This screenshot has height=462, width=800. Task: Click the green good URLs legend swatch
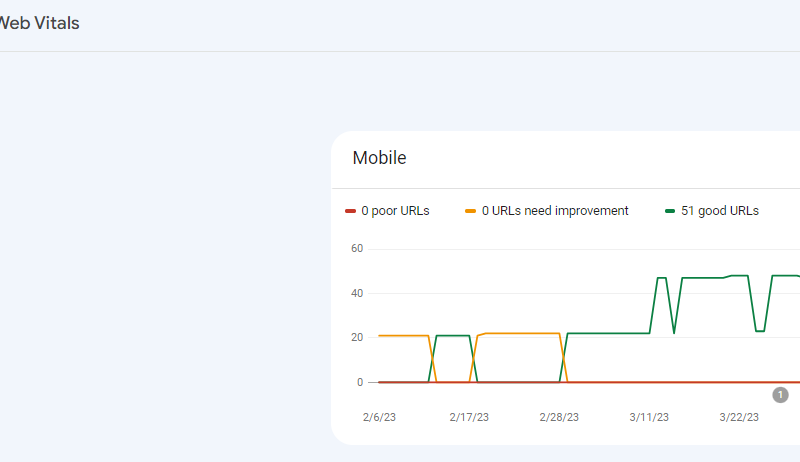pyautogui.click(x=669, y=211)
